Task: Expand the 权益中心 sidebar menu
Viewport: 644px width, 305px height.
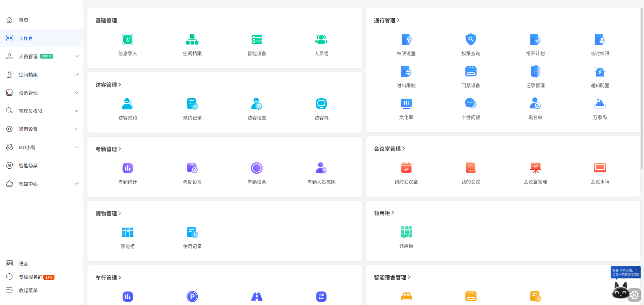Action: [x=42, y=183]
